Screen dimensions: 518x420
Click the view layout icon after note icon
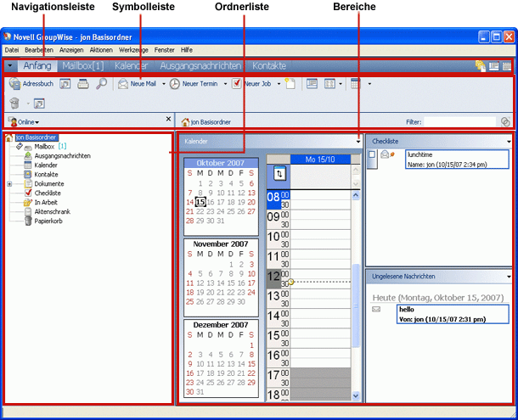pos(312,83)
